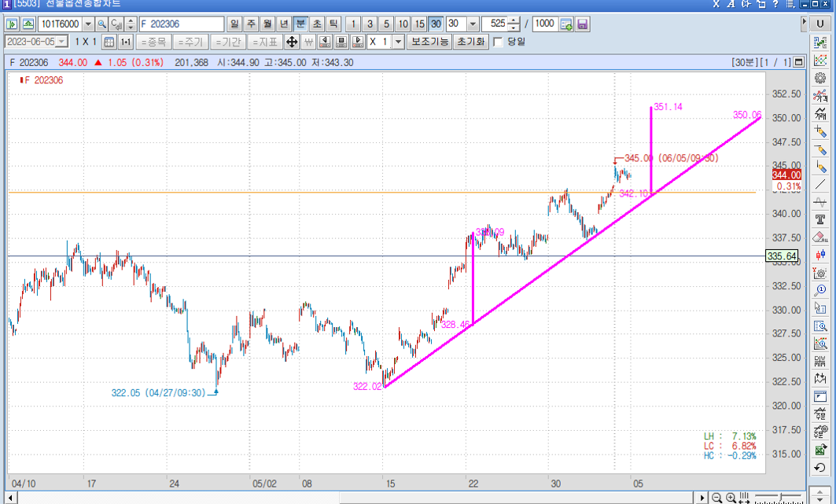Open the 101T6000 symbol code dropdown
Screen dimensions: 836x504
[88, 24]
